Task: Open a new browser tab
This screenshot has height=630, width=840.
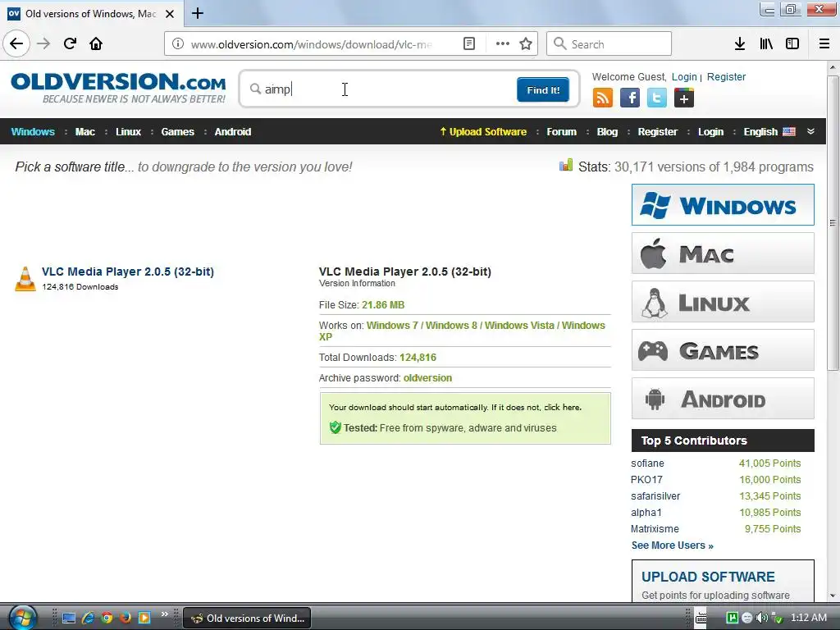Action: coord(198,13)
